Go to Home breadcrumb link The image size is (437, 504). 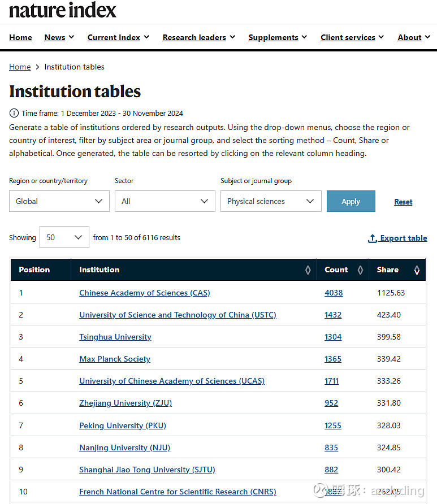[20, 67]
